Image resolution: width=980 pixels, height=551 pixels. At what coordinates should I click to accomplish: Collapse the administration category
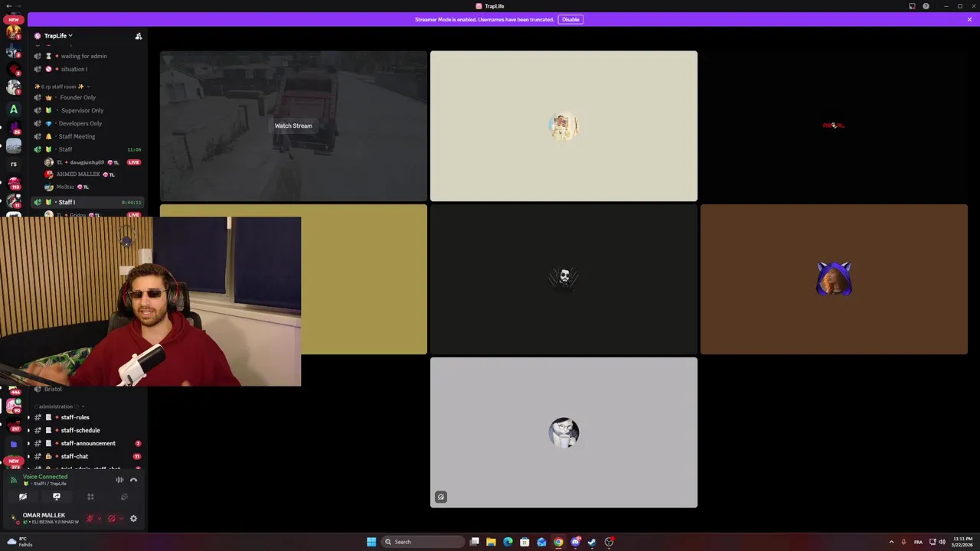pos(58,406)
